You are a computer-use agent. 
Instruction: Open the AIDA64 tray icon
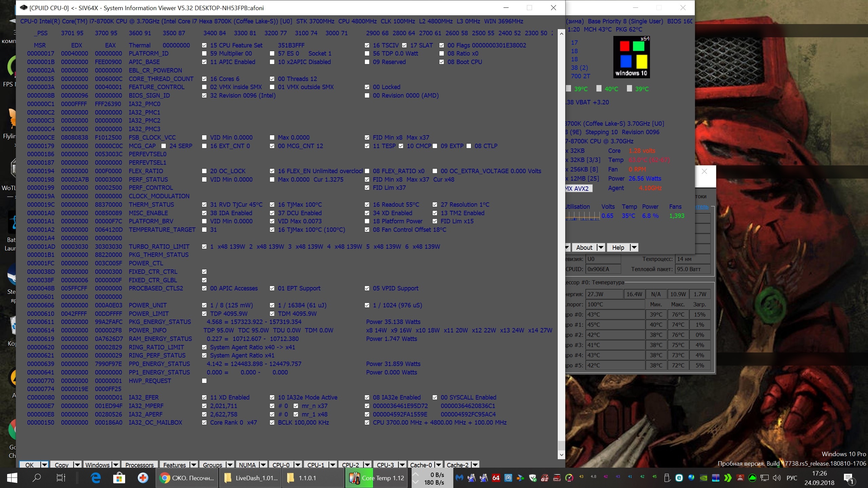(x=496, y=478)
